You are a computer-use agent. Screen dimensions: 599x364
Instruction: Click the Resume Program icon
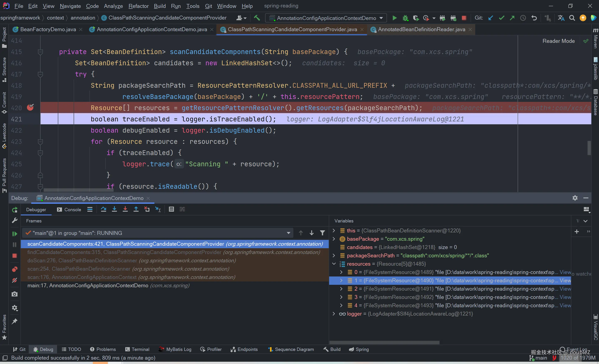pos(15,234)
